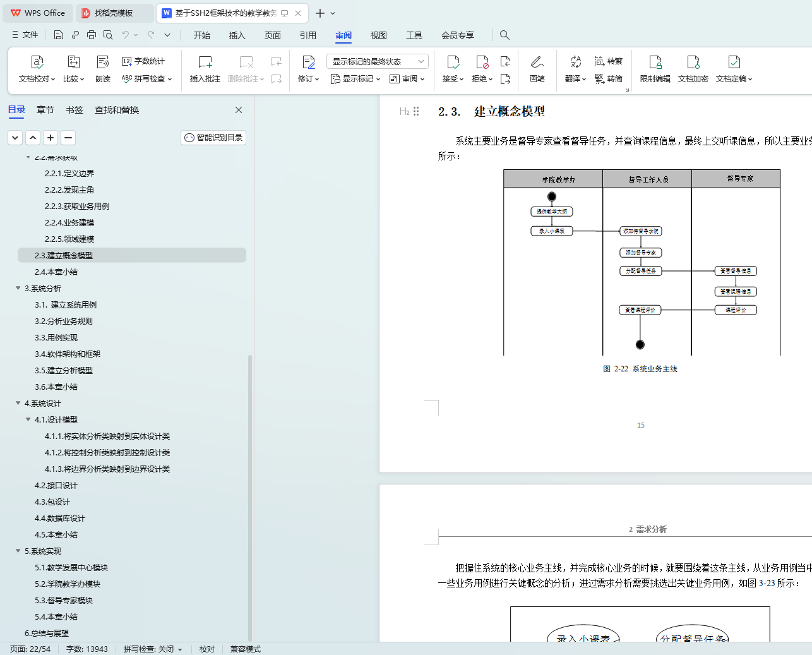Open the 查找和替换 navigation tab
Viewport: 812px width, 655px height.
click(117, 110)
